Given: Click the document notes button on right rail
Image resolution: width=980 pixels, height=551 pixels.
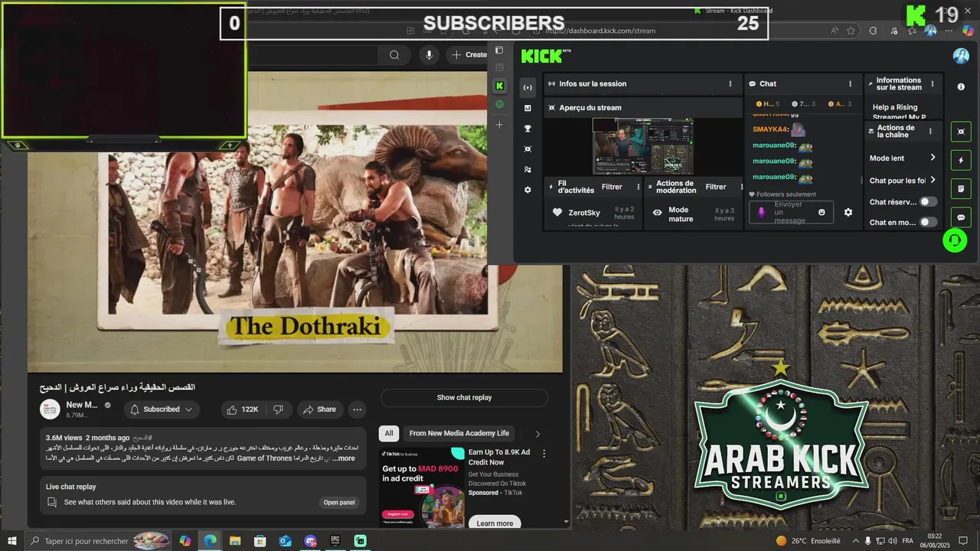Looking at the screenshot, I should point(961,188).
